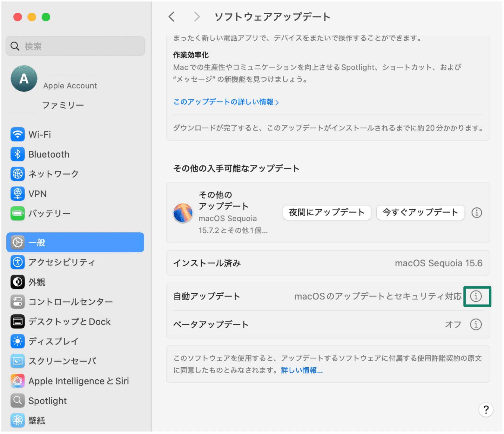Open info for その他のアップデート
This screenshot has width=504, height=434.
click(477, 213)
